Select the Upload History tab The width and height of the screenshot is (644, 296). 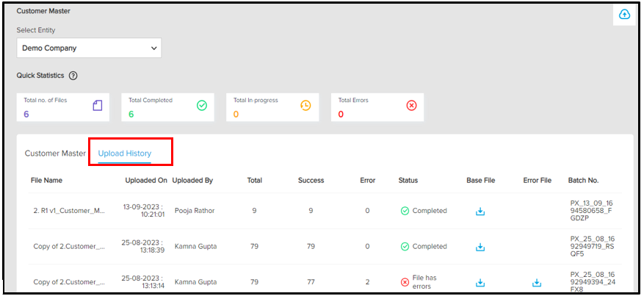124,154
